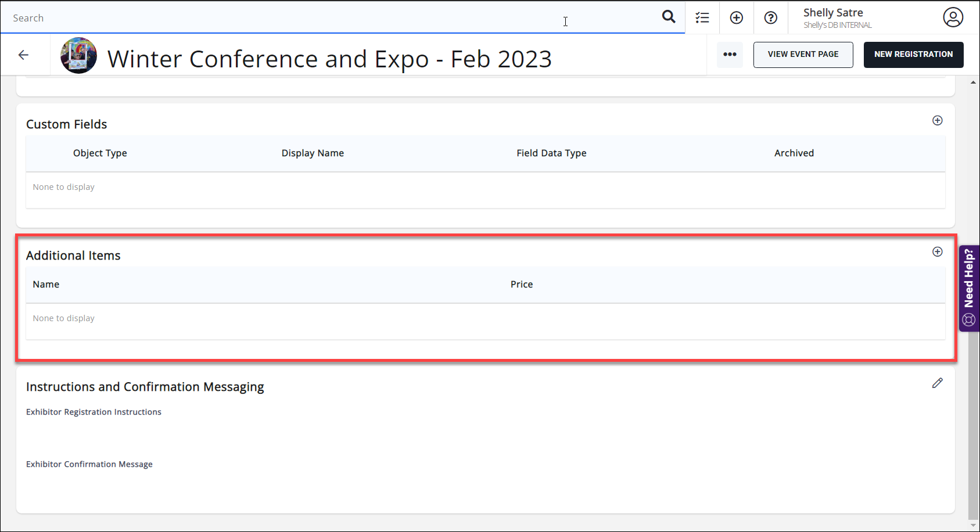Viewport: 980px width, 532px height.
Task: Click the scroll down arrow
Action: pyautogui.click(x=973, y=526)
